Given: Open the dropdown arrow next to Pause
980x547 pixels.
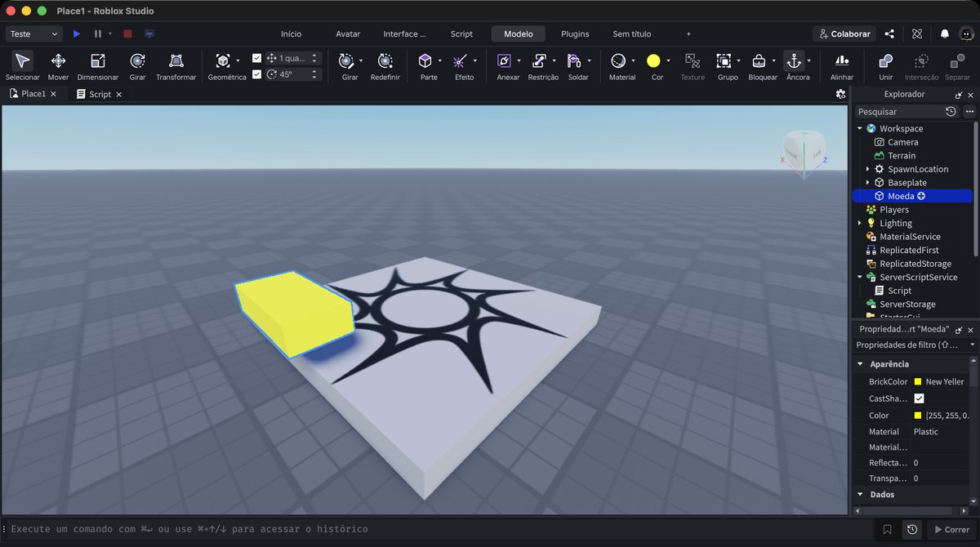Looking at the screenshot, I should (110, 33).
